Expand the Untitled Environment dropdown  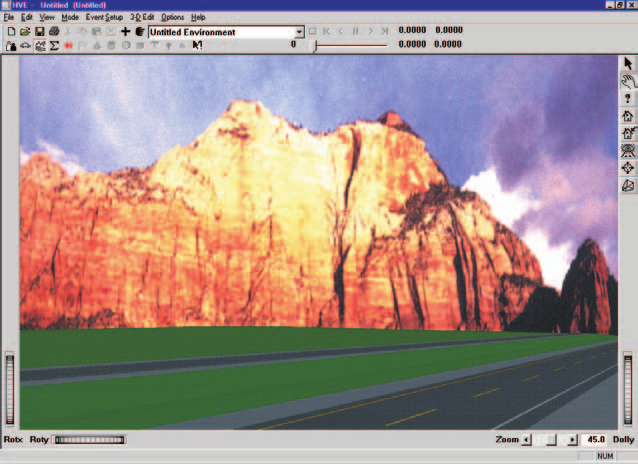pos(299,32)
